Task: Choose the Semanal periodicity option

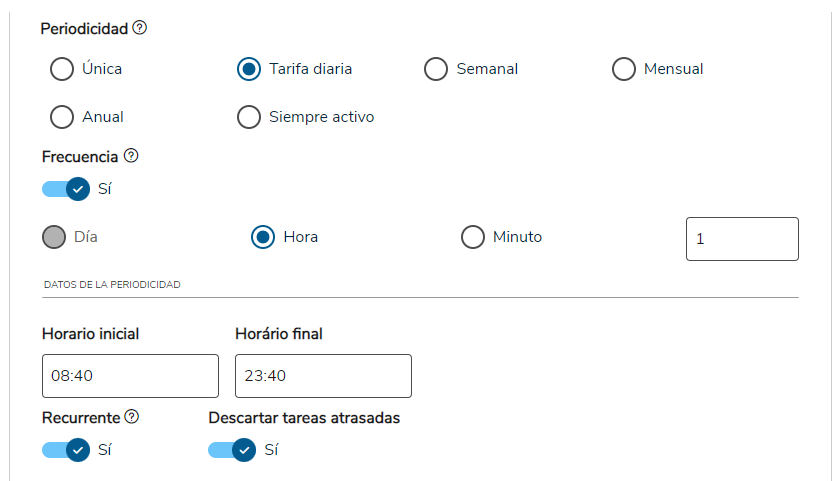Action: (436, 69)
